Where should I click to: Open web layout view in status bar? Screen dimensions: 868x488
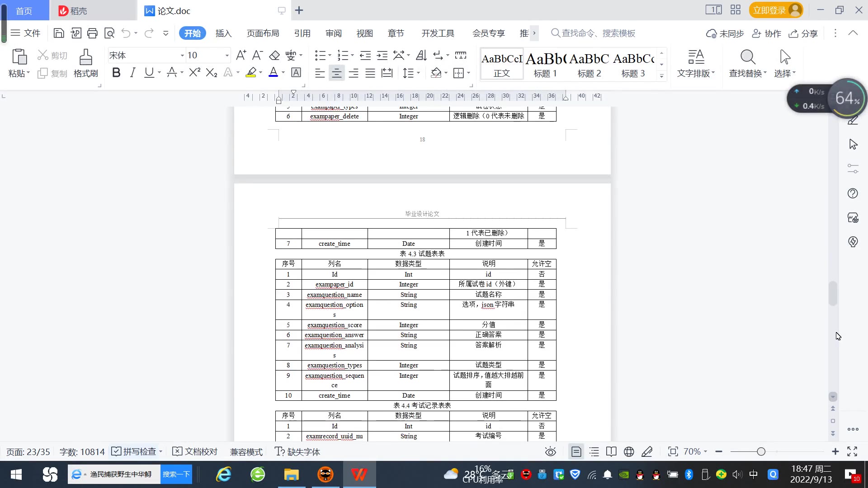[629, 451]
